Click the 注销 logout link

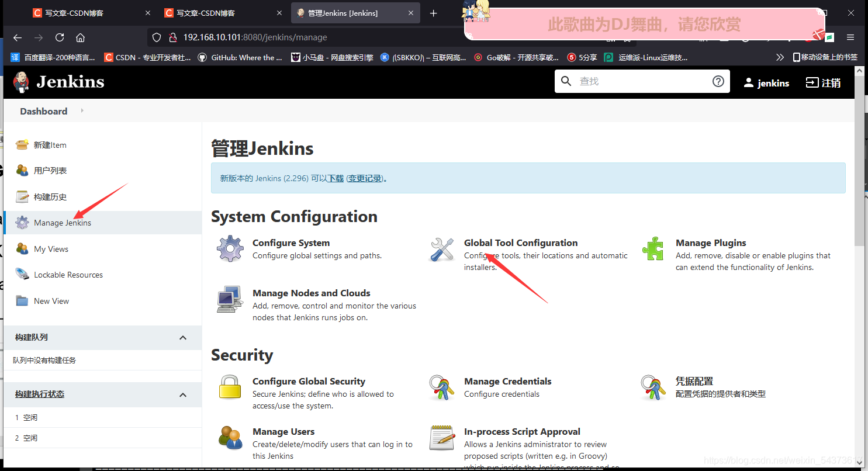click(x=824, y=83)
